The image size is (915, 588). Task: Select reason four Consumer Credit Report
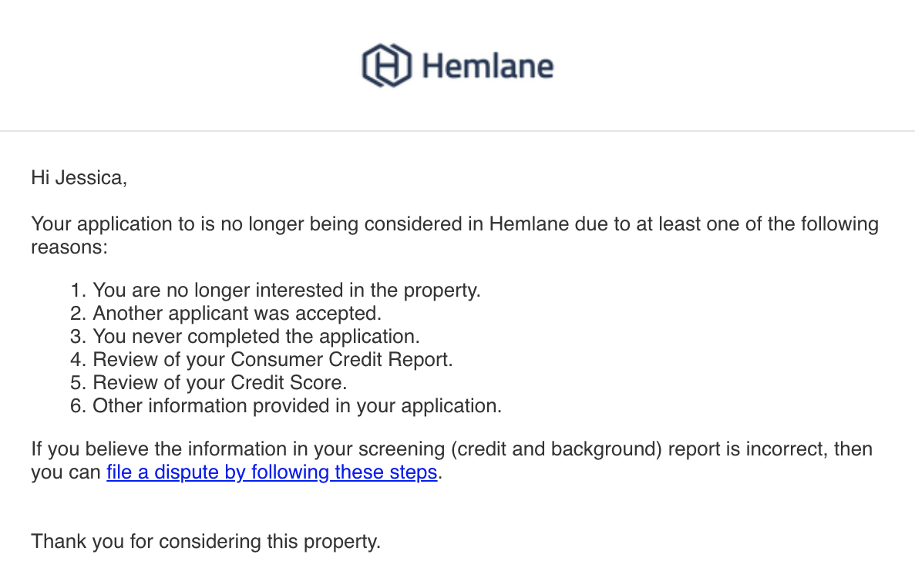[273, 359]
